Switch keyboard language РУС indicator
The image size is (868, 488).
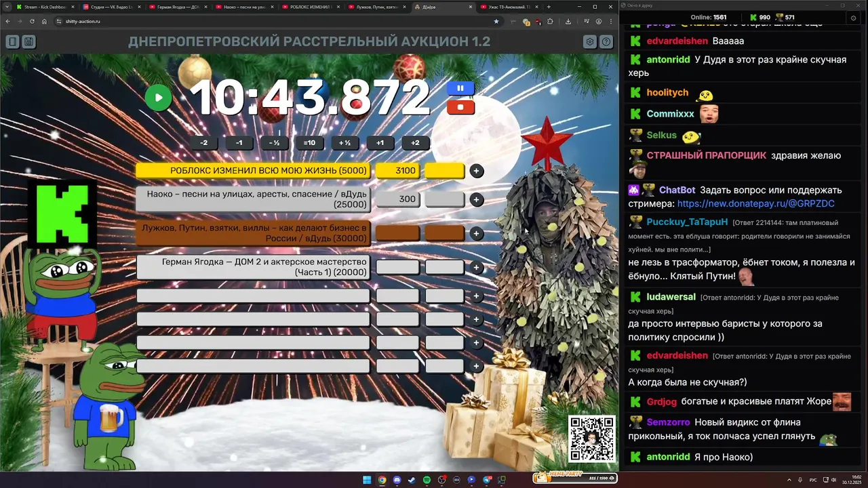813,480
